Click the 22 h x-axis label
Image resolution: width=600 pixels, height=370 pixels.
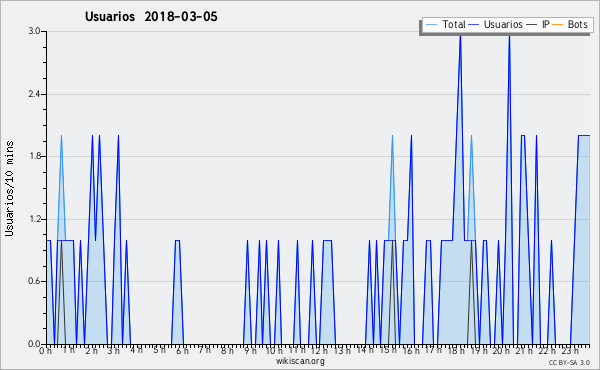547,350
